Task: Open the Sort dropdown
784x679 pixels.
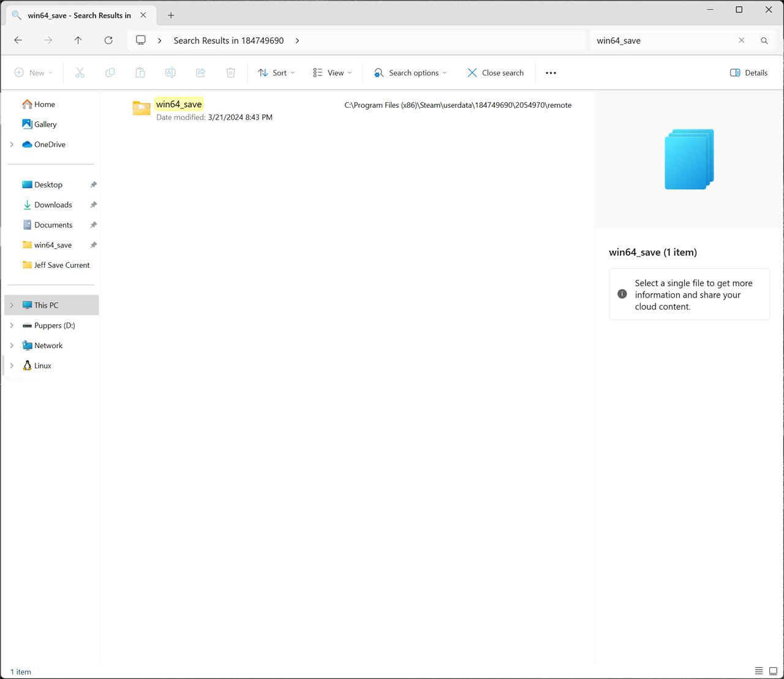Action: (x=276, y=73)
